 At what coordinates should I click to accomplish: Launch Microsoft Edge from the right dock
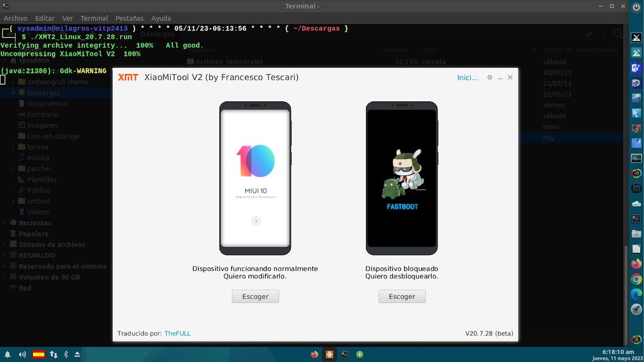click(636, 294)
